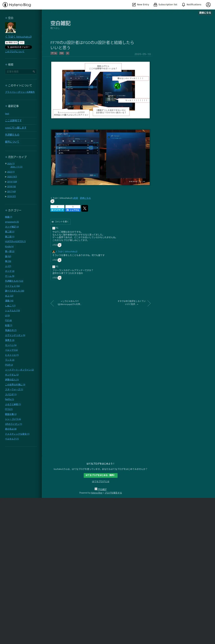The image size is (215, 644).
Task: Open プライバシーポリシー&連絡先 link
Action: tap(20, 92)
